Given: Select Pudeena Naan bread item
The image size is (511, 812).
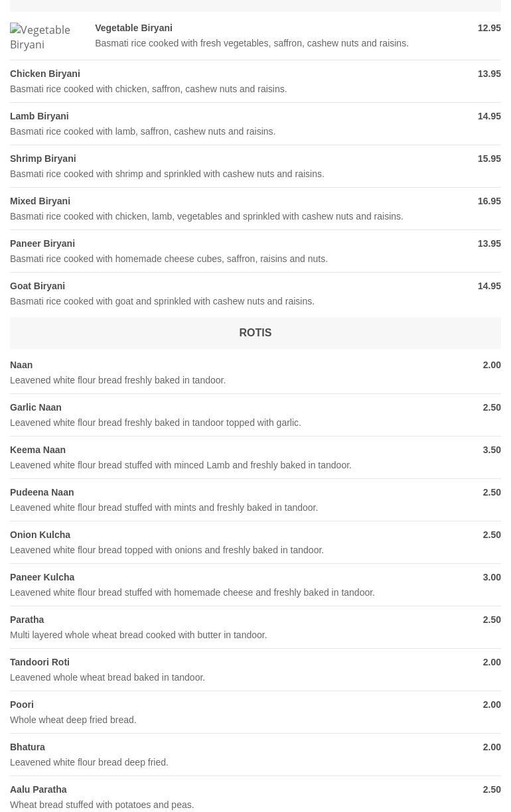Looking at the screenshot, I should (42, 492).
